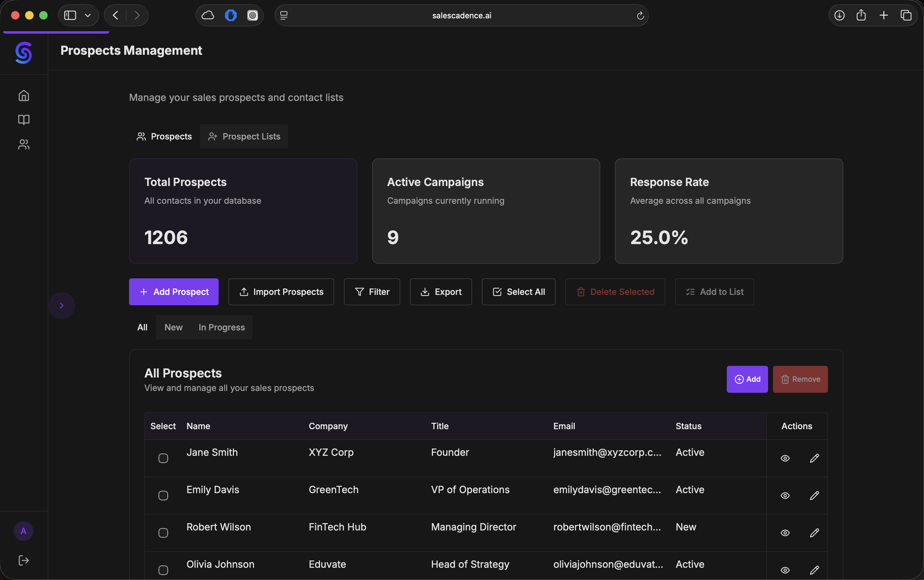This screenshot has height=580, width=924.
Task: Expand the purple sidebar chevron
Action: pyautogui.click(x=62, y=305)
